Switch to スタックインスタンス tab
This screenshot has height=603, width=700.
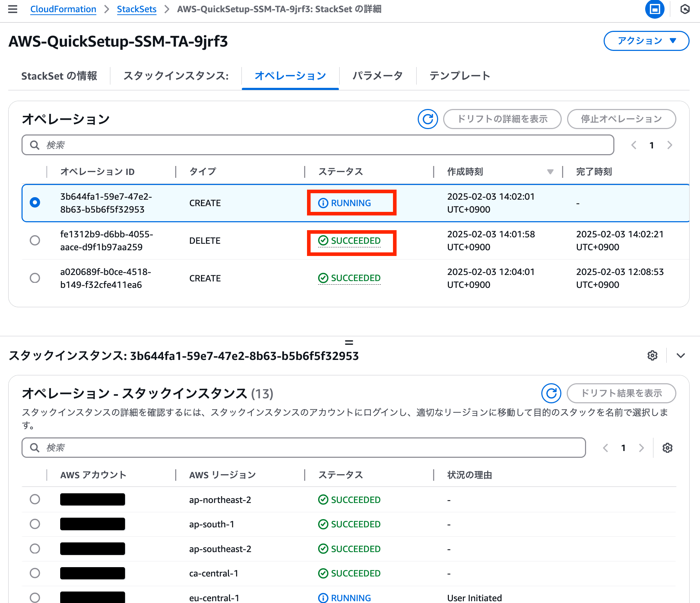pos(176,76)
